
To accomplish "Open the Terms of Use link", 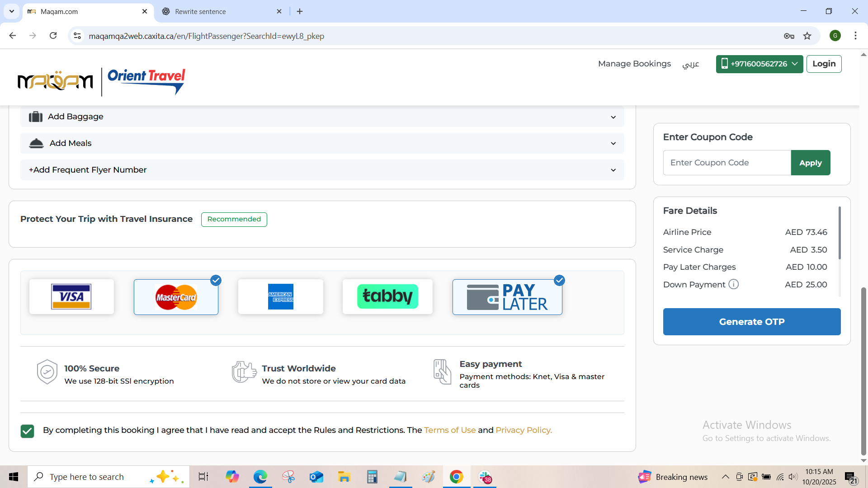I will (449, 430).
